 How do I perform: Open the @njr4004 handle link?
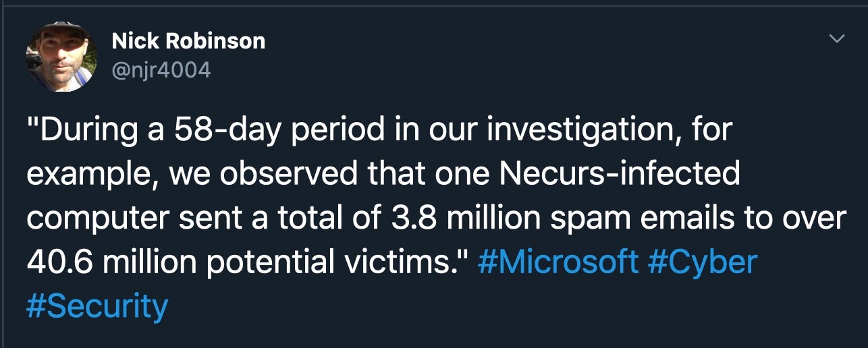tap(161, 69)
